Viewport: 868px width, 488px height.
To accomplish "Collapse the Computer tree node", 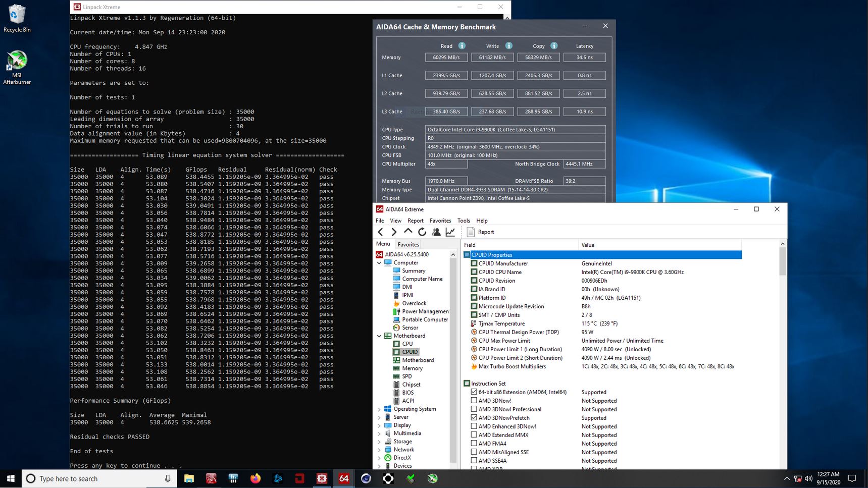I will point(379,263).
